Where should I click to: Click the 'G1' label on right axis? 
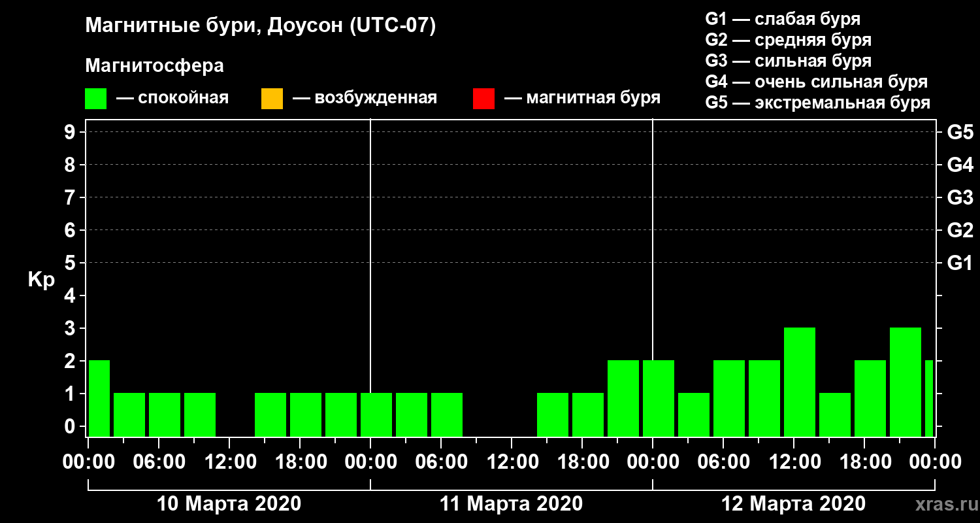(x=960, y=263)
